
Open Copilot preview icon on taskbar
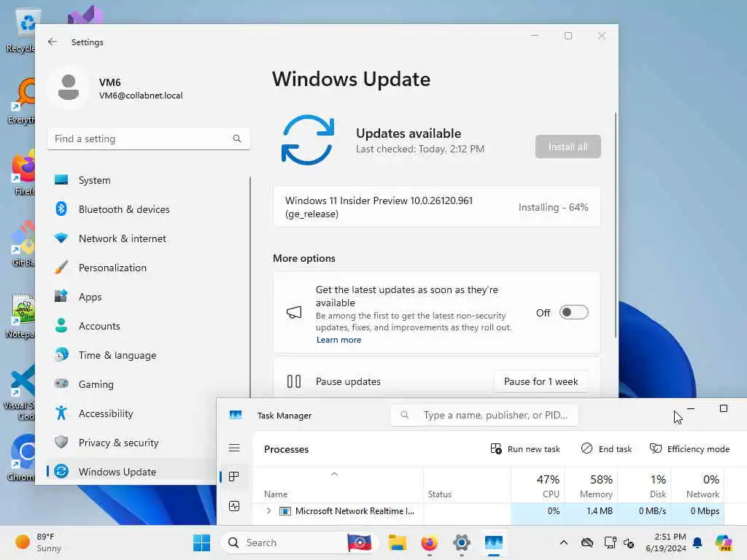click(x=724, y=542)
